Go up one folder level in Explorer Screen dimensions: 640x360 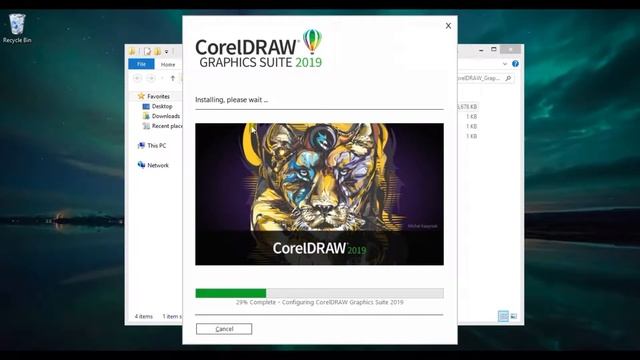click(173, 78)
